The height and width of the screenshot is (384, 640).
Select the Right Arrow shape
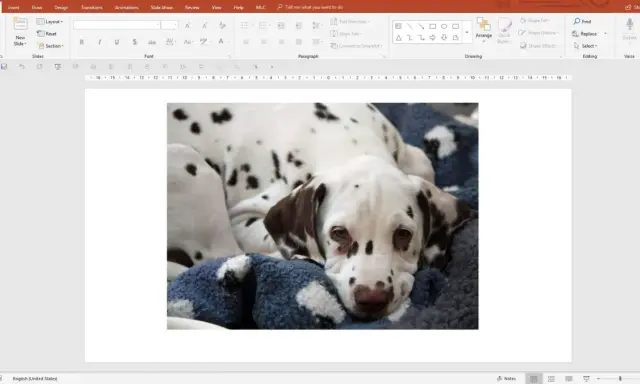(x=433, y=38)
